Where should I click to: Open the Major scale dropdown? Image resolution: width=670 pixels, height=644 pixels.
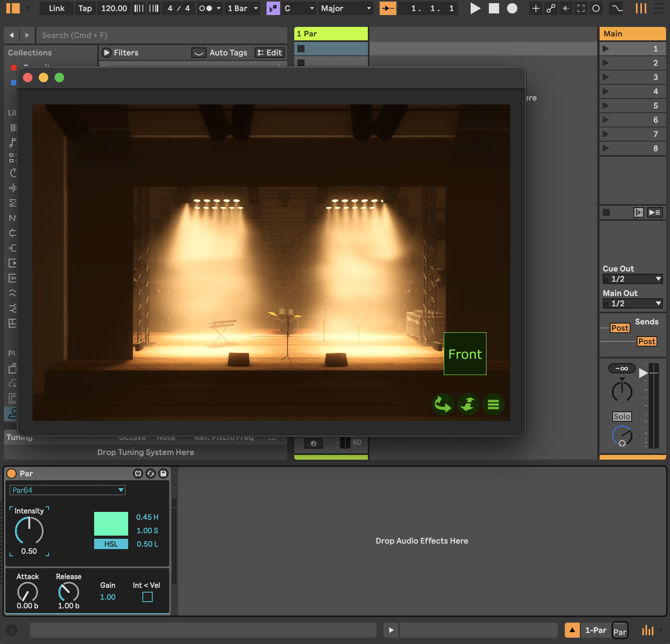tap(346, 8)
